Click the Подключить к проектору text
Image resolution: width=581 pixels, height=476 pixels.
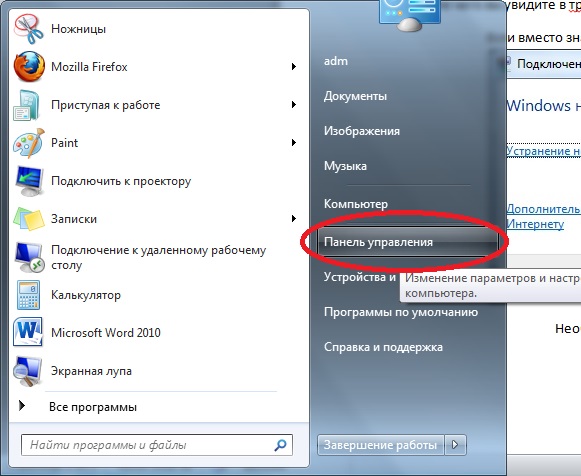click(x=121, y=181)
